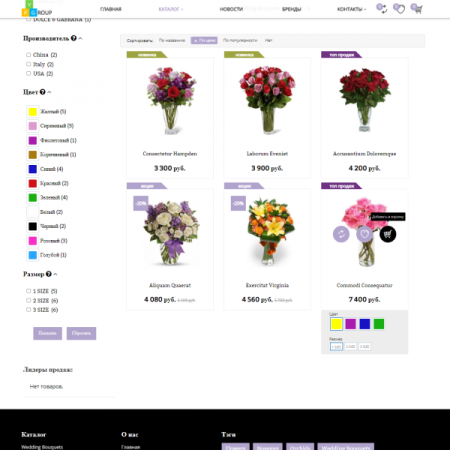
Task: Open the Consectetur Hampden bouquet image
Action: 171,101
